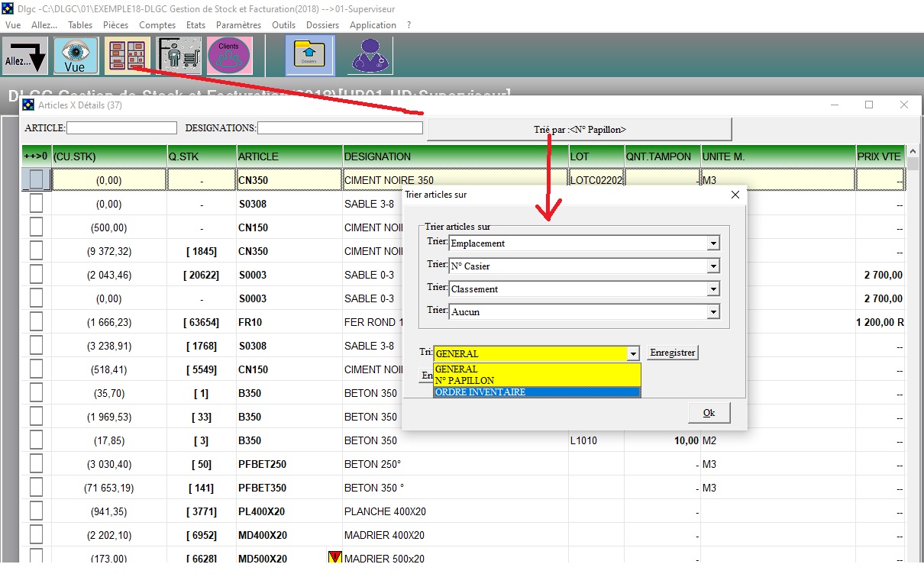Open the N° Casier sort dropdown
Image resolution: width=924 pixels, height=577 pixels.
click(712, 266)
